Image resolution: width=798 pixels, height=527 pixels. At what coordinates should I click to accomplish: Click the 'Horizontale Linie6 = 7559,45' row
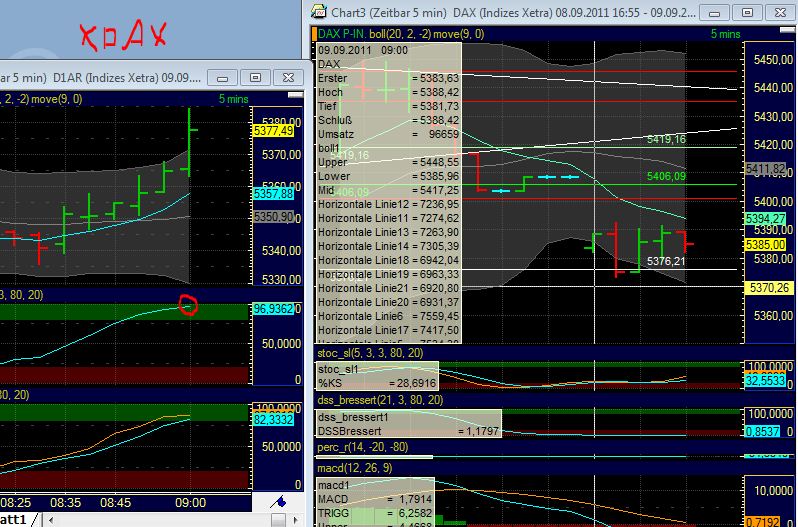[388, 316]
